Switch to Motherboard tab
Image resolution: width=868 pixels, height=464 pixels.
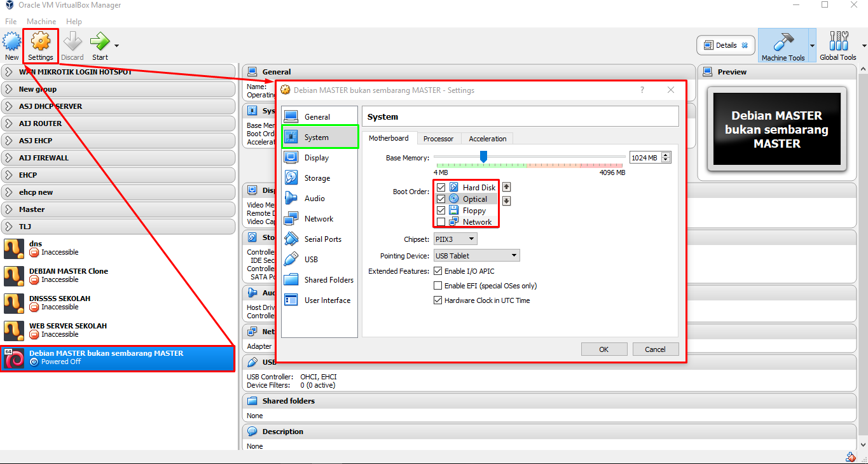(389, 138)
